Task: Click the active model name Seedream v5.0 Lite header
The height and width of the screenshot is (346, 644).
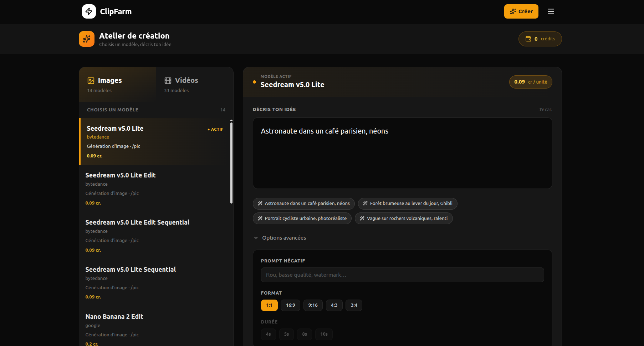Action: click(x=292, y=85)
